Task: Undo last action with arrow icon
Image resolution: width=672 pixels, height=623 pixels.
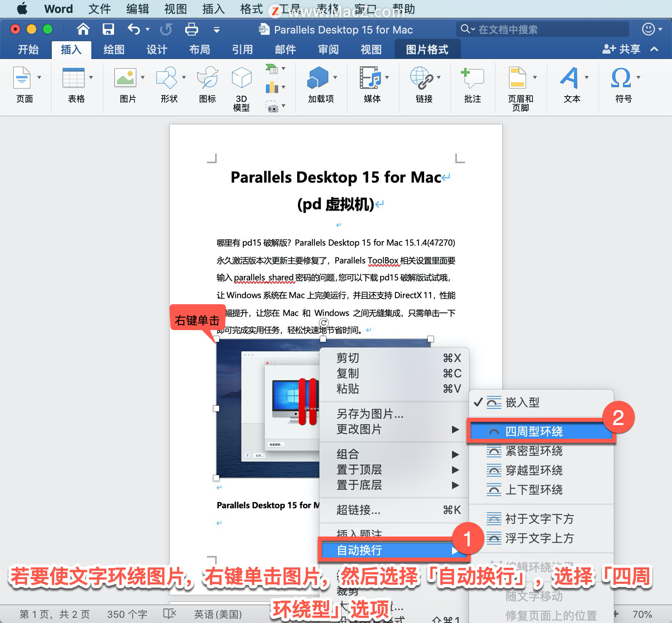Action: (x=134, y=29)
